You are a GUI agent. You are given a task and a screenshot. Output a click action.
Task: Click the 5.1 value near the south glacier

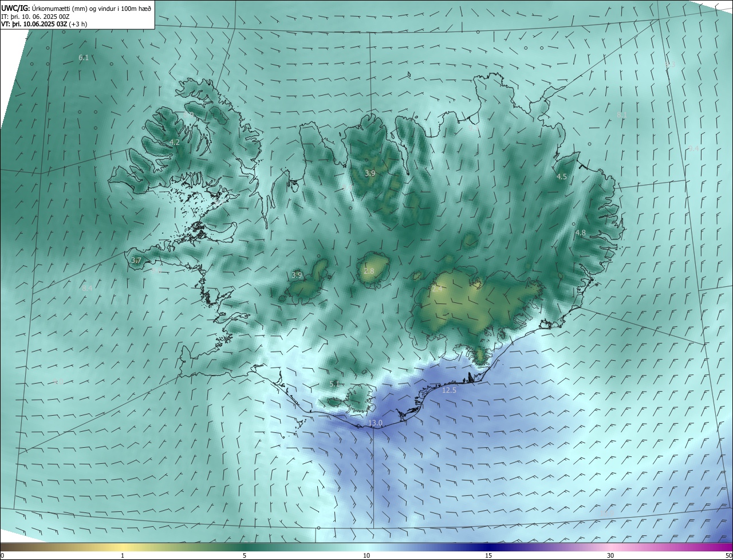(x=335, y=384)
